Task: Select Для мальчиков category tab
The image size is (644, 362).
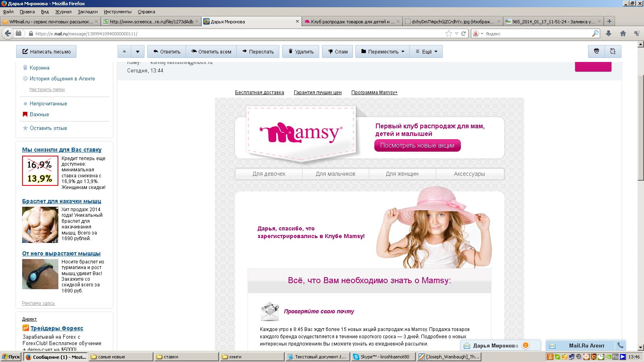Action: click(336, 174)
